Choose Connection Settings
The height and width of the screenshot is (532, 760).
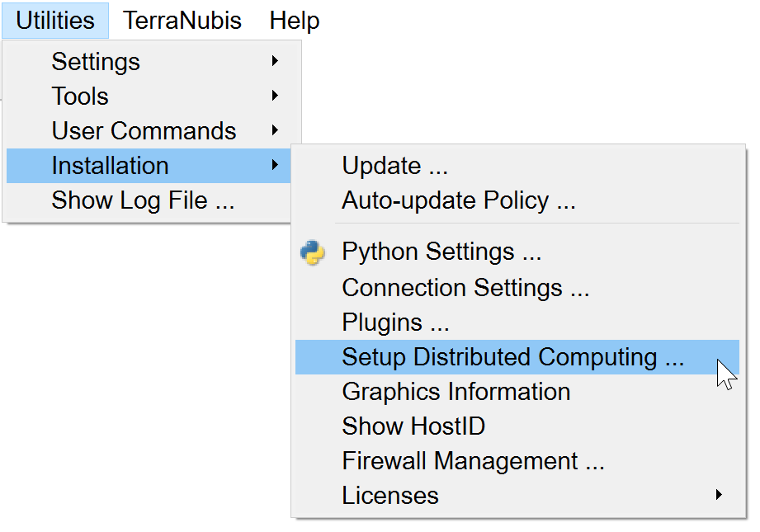point(465,288)
